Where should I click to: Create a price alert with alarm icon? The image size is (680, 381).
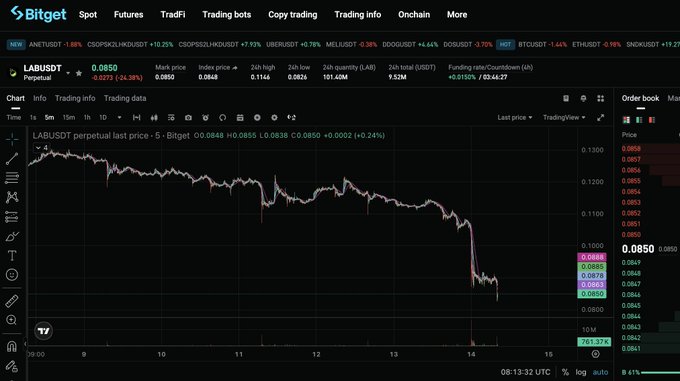tap(206, 117)
